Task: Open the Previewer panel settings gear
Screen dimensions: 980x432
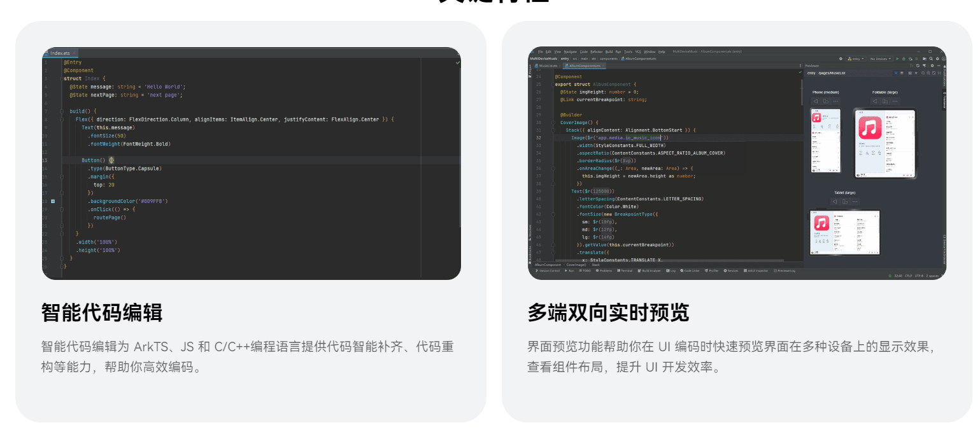Action: [932, 66]
